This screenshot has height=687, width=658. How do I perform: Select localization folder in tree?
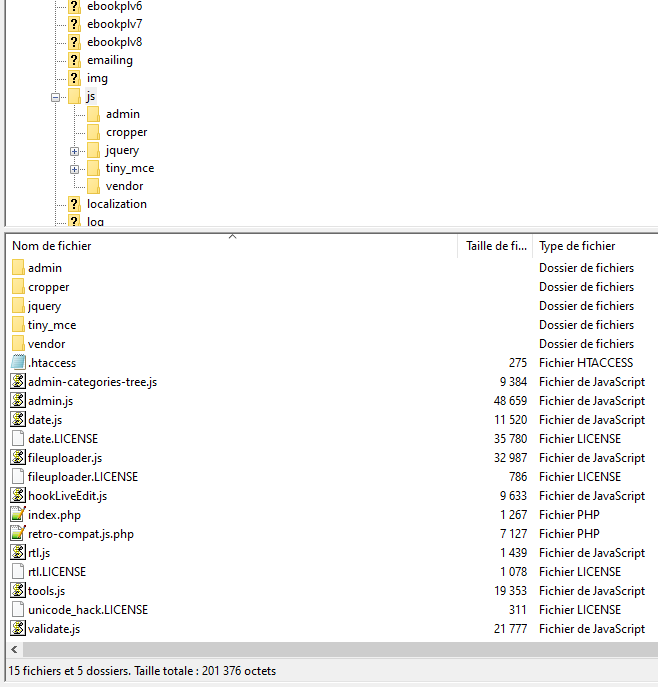click(117, 204)
